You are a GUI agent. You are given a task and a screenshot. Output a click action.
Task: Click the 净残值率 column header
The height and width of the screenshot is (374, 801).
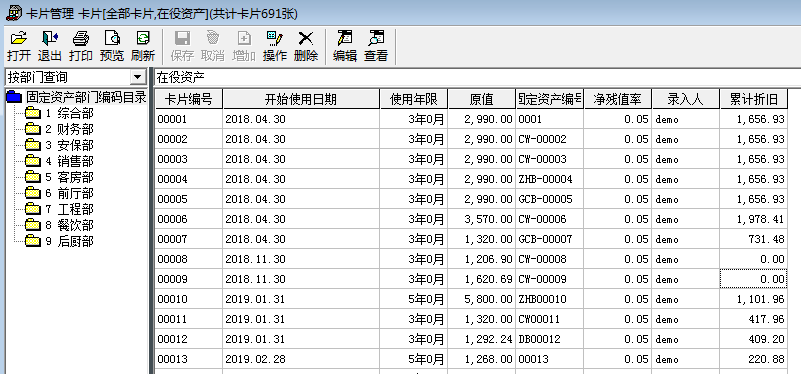(617, 99)
